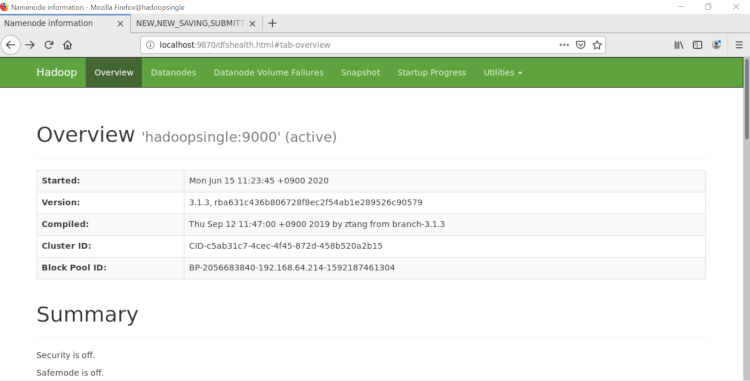Screen dimensions: 750x381
Task: Click the page vertical scrollbar thumb
Action: pos(746,99)
